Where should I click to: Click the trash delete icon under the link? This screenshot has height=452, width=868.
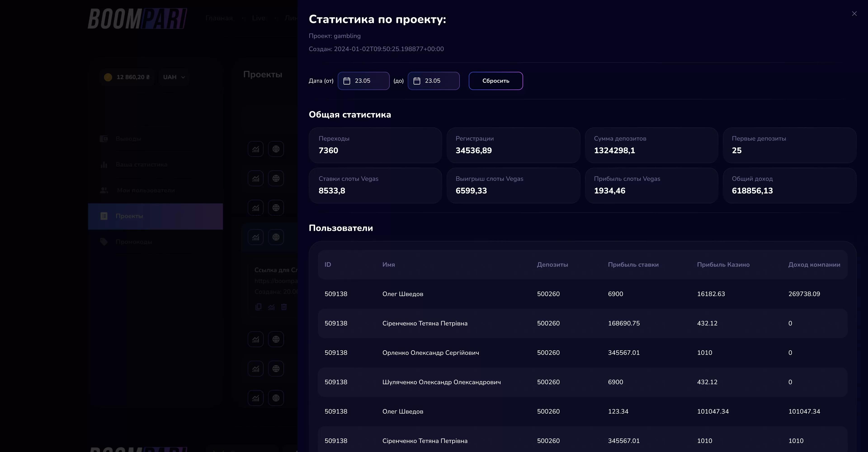284,307
